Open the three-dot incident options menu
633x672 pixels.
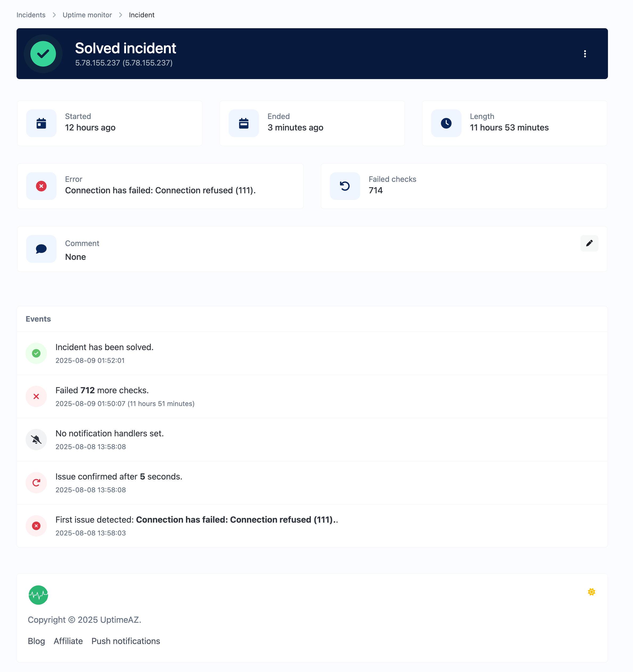pos(585,54)
